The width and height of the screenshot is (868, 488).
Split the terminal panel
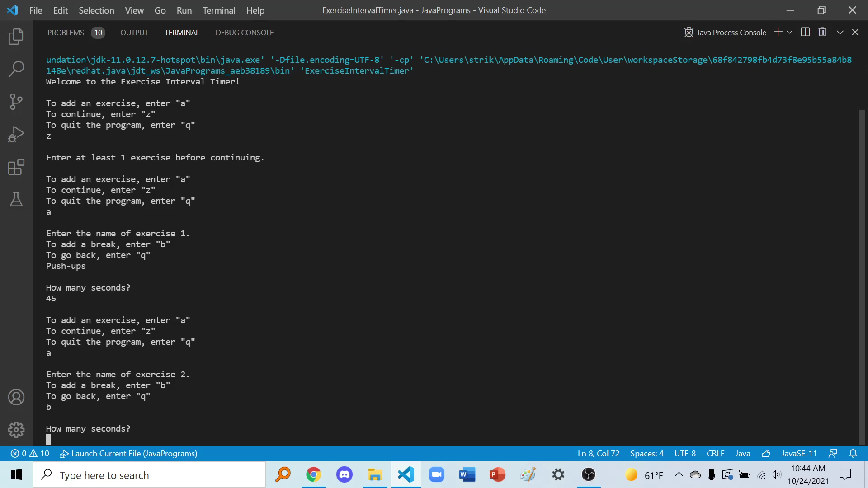(x=805, y=32)
